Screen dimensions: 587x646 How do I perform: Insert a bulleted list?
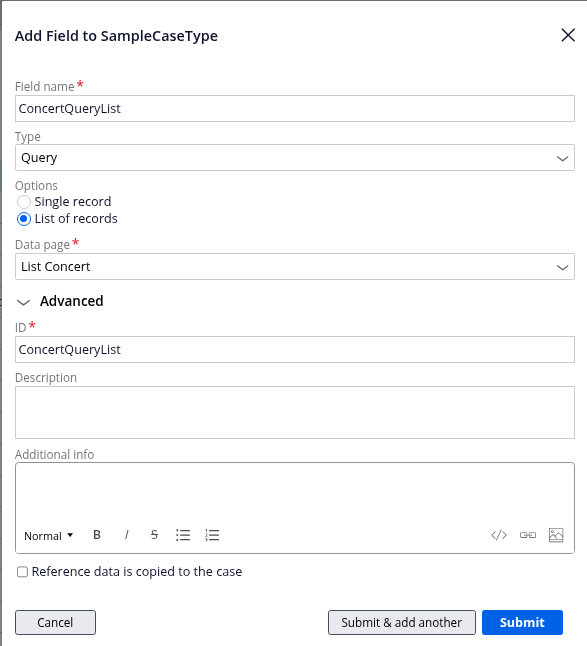point(183,535)
